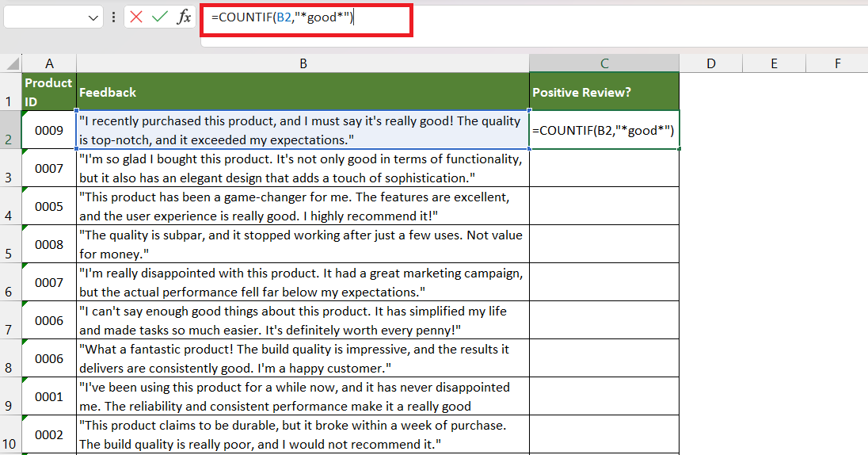The height and width of the screenshot is (455, 868).
Task: Click the Select All corner triangle
Action: point(13,64)
